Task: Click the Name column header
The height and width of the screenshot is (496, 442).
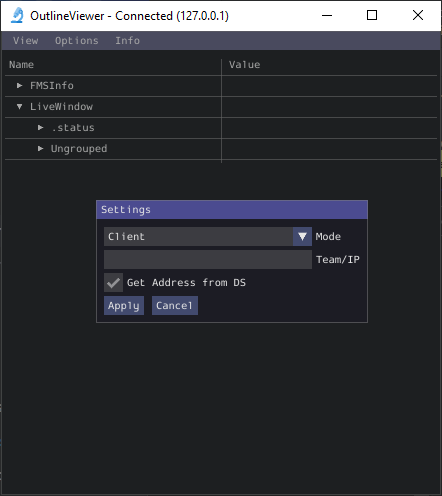Action: [21, 65]
